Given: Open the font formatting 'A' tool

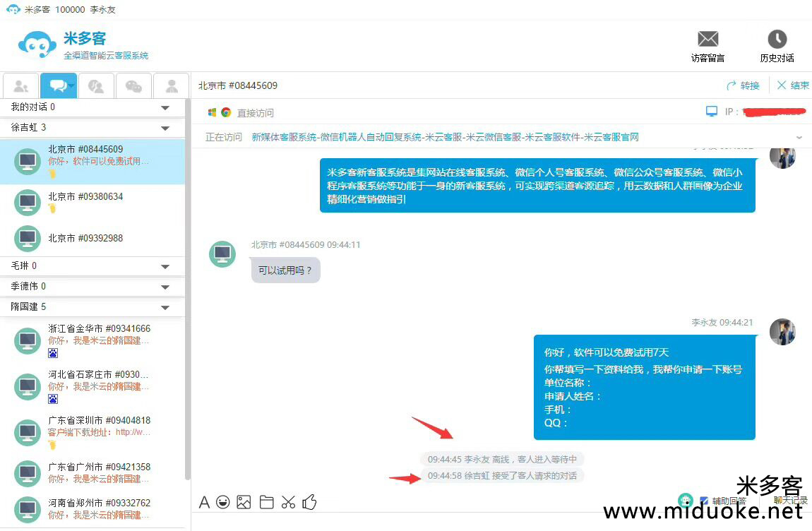Looking at the screenshot, I should (x=204, y=502).
